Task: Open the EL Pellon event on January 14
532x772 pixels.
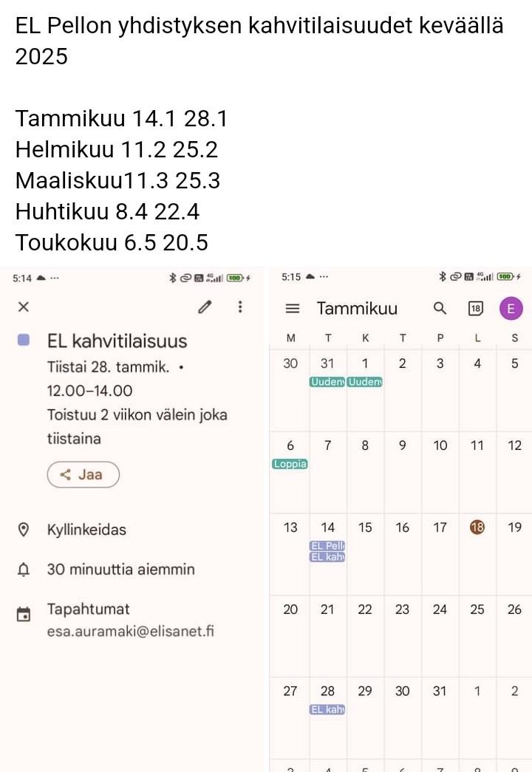Action: coord(327,546)
